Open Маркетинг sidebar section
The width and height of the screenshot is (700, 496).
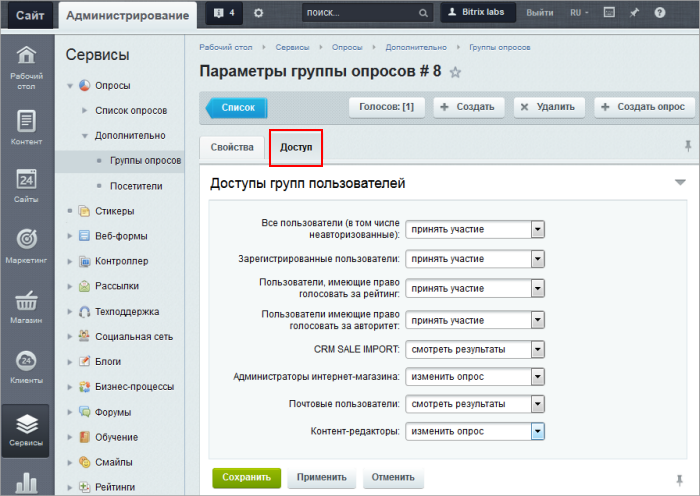(26, 246)
